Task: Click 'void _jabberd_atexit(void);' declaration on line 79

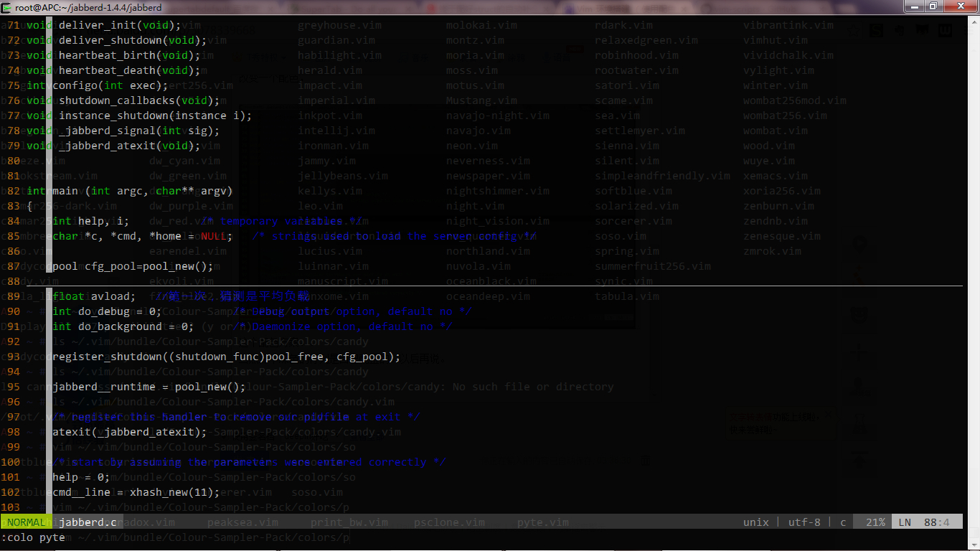Action: (113, 146)
